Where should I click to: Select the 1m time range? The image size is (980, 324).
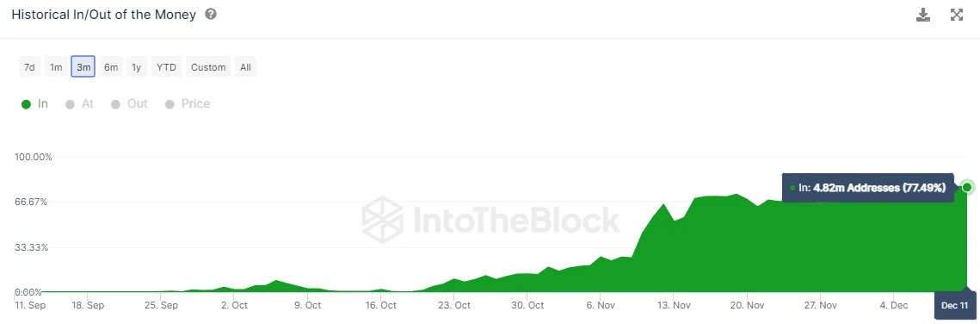tap(56, 67)
